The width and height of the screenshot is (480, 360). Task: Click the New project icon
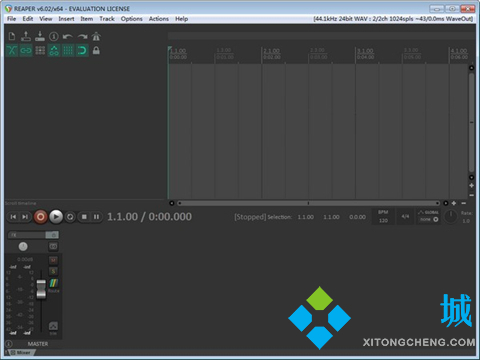pos(12,36)
